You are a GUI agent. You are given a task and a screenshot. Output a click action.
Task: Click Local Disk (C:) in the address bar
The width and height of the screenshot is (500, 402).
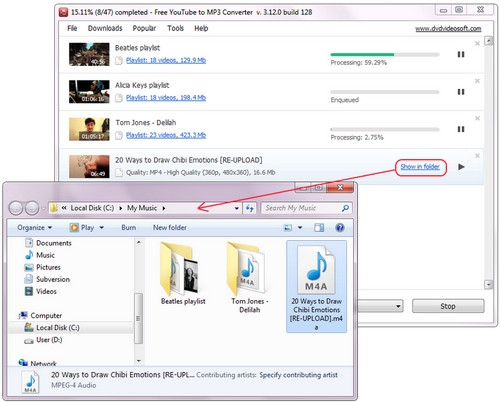pos(92,208)
